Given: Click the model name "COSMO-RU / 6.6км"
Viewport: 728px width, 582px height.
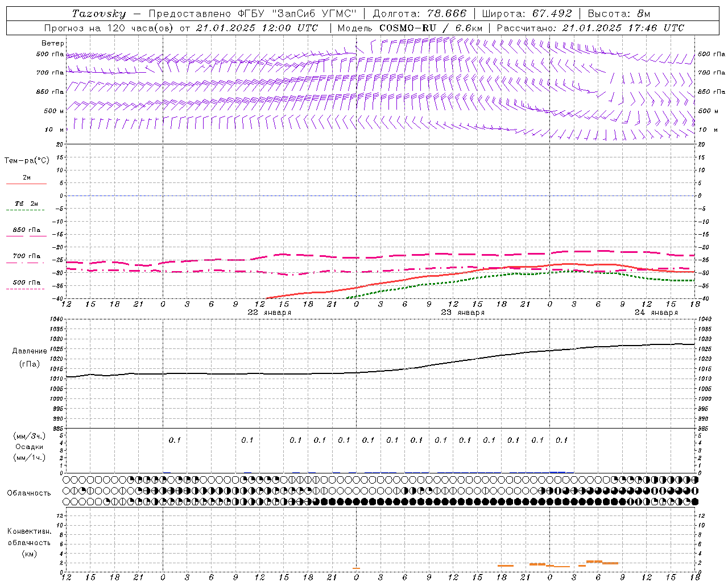Looking at the screenshot, I should pyautogui.click(x=431, y=28).
